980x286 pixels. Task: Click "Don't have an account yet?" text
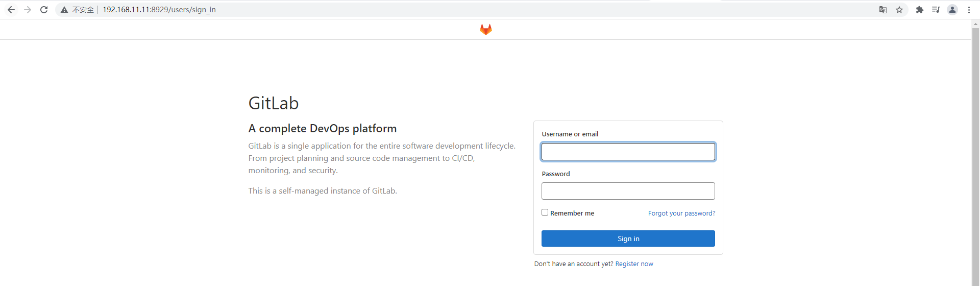click(x=574, y=264)
